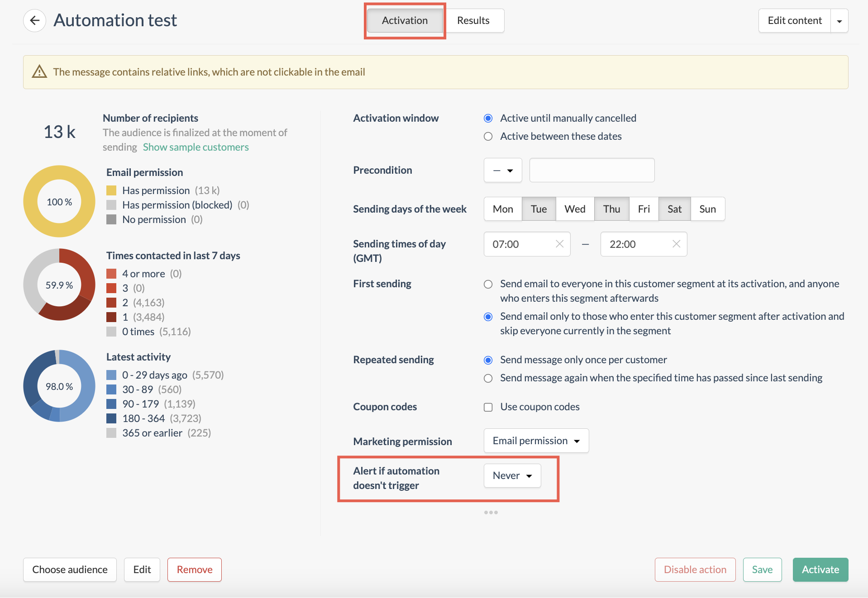The height and width of the screenshot is (598, 868).
Task: Toggle Saturday sending day
Action: point(674,209)
